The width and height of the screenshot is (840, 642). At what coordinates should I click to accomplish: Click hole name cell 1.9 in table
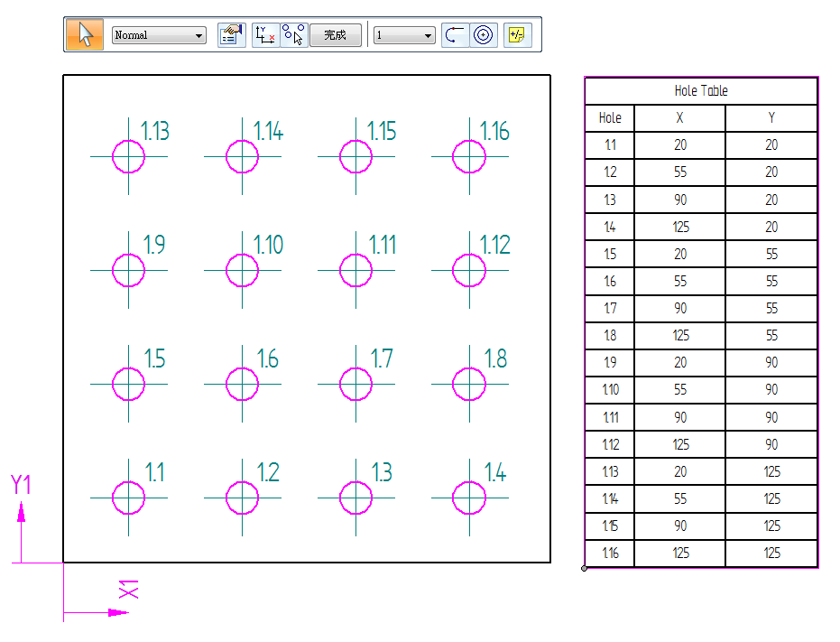[x=610, y=363]
